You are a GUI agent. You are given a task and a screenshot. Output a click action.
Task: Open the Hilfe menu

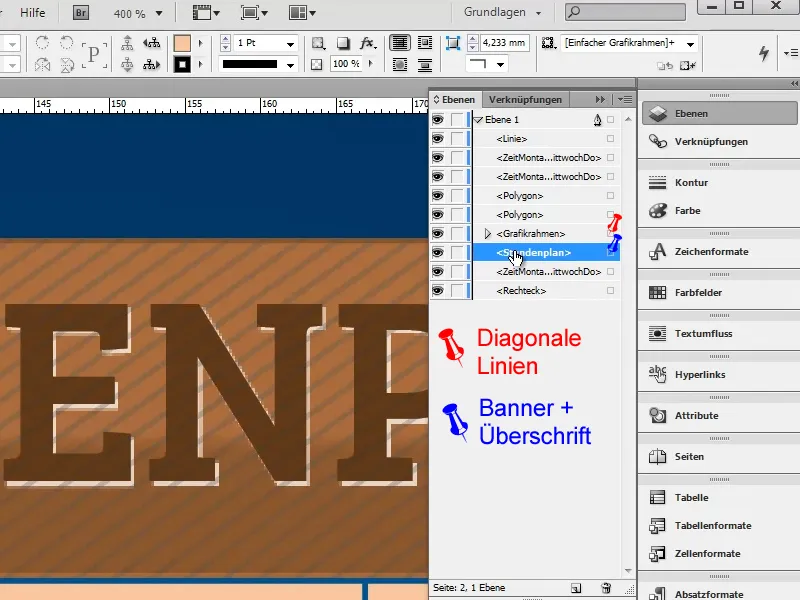[x=33, y=13]
